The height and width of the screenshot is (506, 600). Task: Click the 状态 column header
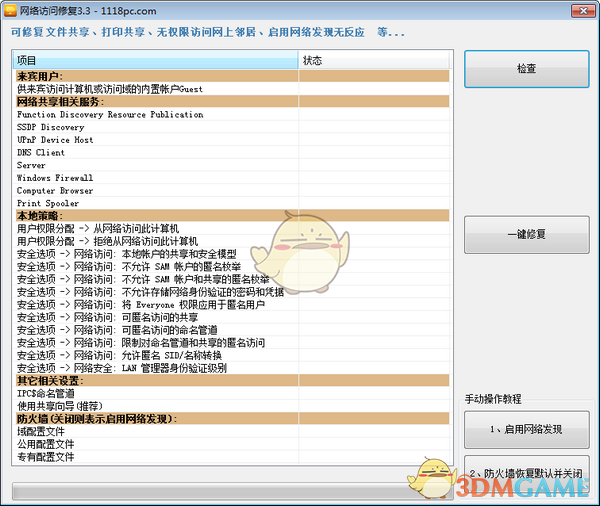click(373, 61)
